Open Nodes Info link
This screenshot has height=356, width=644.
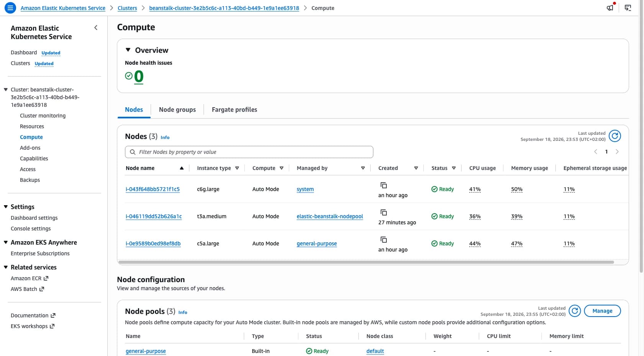pos(165,137)
